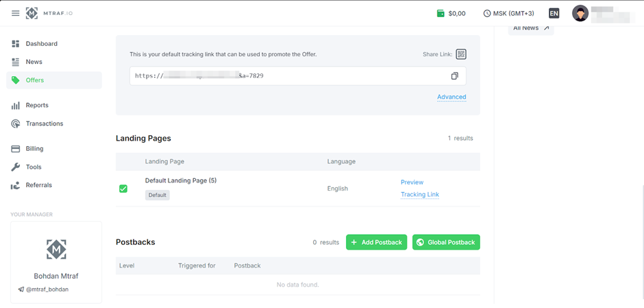644x308 pixels.
Task: Open the QR code share link icon
Action: pyautogui.click(x=461, y=54)
